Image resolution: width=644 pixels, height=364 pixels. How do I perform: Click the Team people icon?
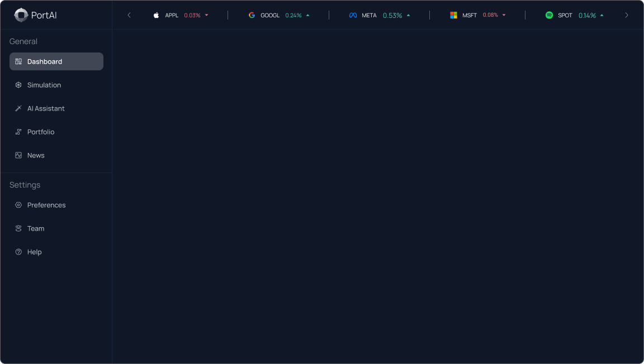[x=18, y=228]
